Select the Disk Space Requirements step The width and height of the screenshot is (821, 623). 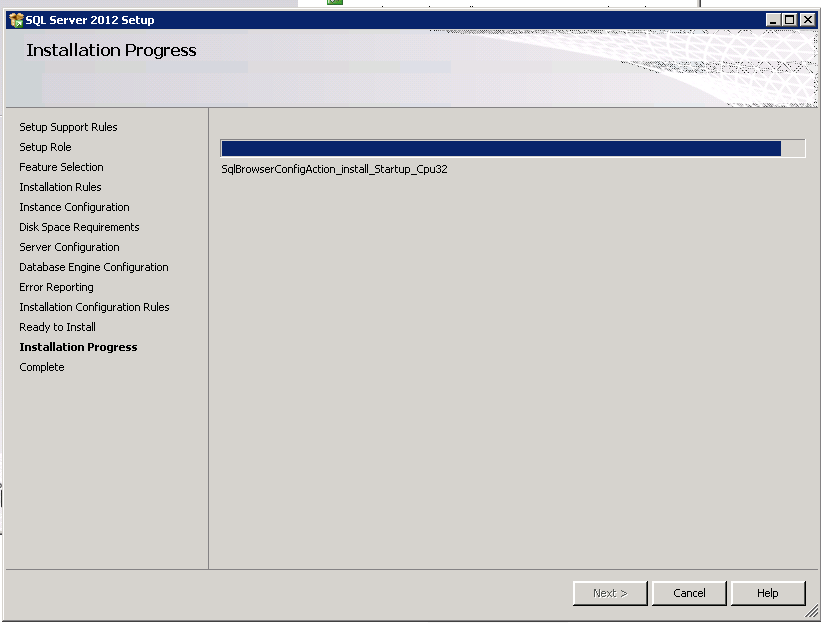(79, 227)
